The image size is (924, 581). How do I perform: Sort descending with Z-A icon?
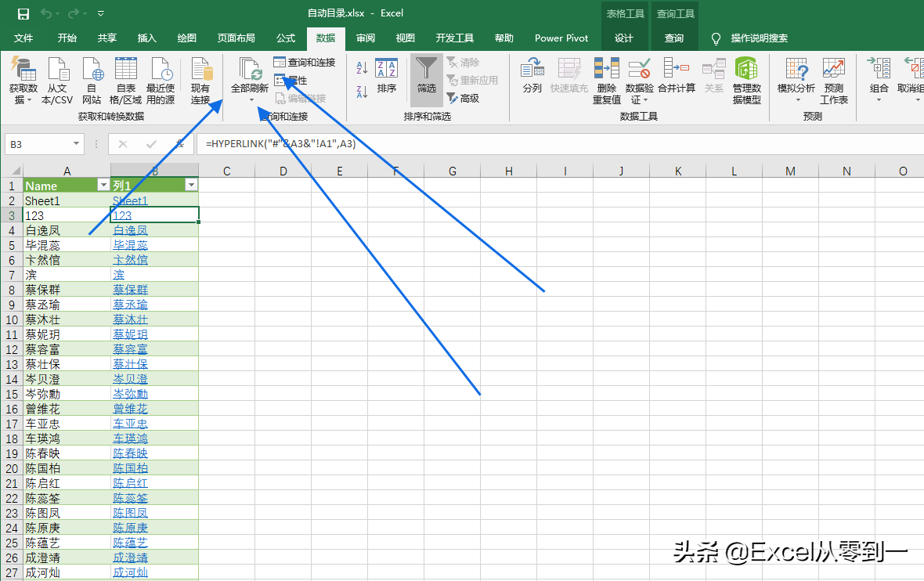[362, 92]
